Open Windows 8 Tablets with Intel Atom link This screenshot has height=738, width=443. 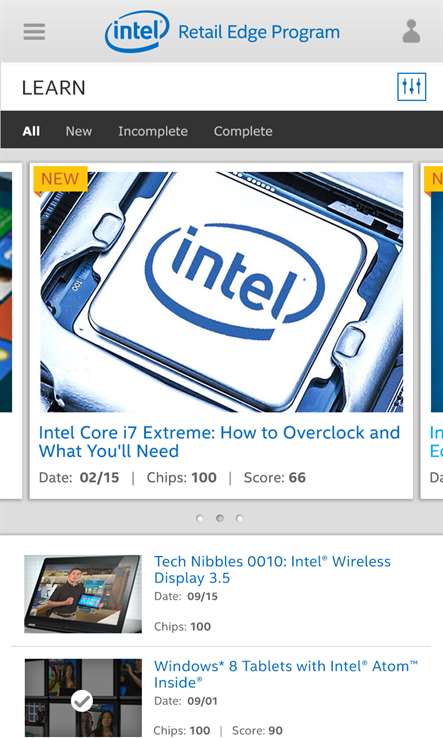pos(286,674)
